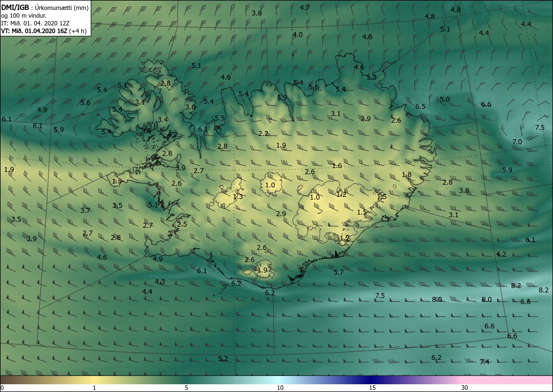Image resolution: width=553 pixels, height=392 pixels.
Task: Click the 5.5 precipitation value
Action: 220,118
